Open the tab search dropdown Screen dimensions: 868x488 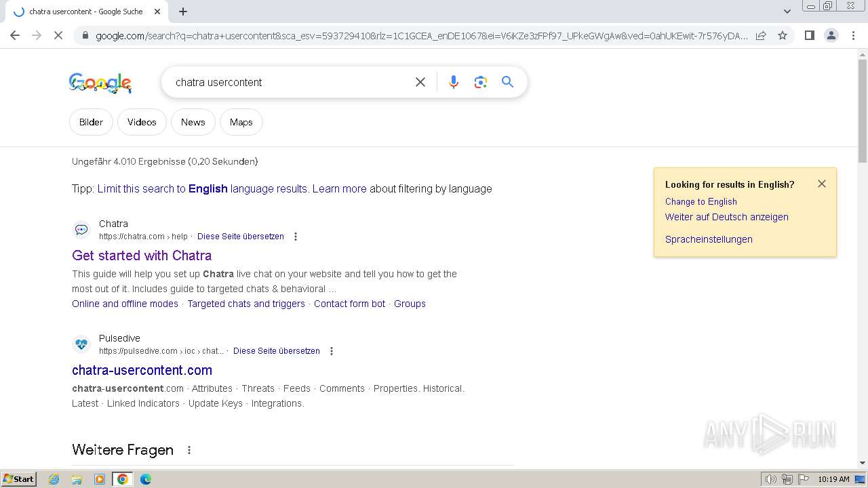[787, 12]
